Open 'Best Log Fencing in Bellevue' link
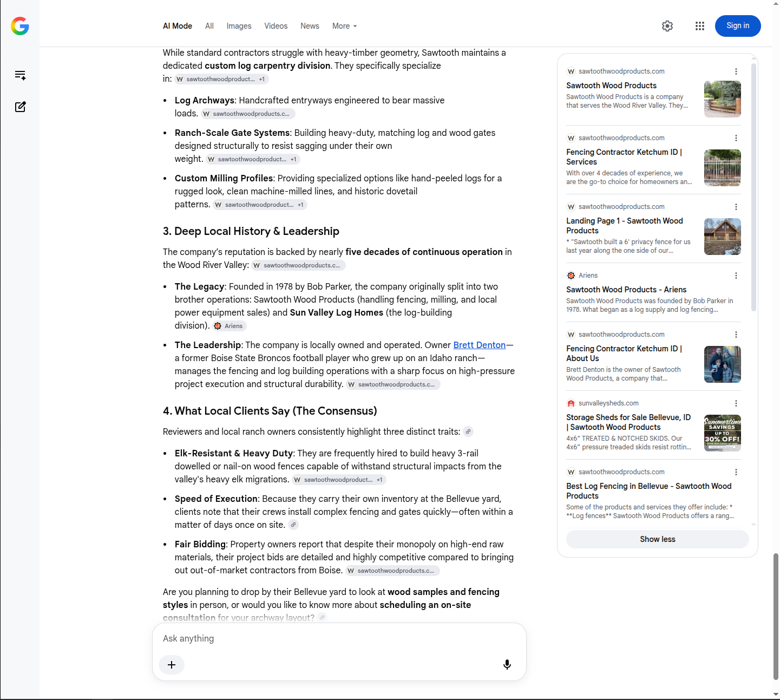Screen dimensions: 780x700 649,491
